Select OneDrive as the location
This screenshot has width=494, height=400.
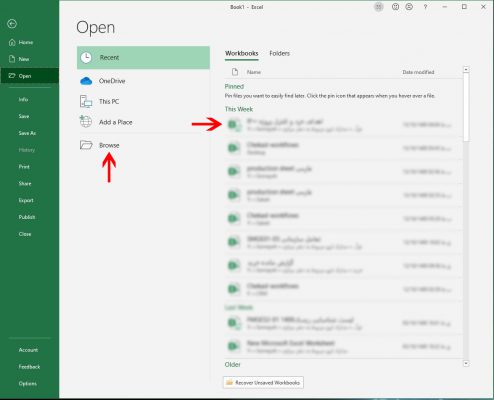pyautogui.click(x=143, y=81)
